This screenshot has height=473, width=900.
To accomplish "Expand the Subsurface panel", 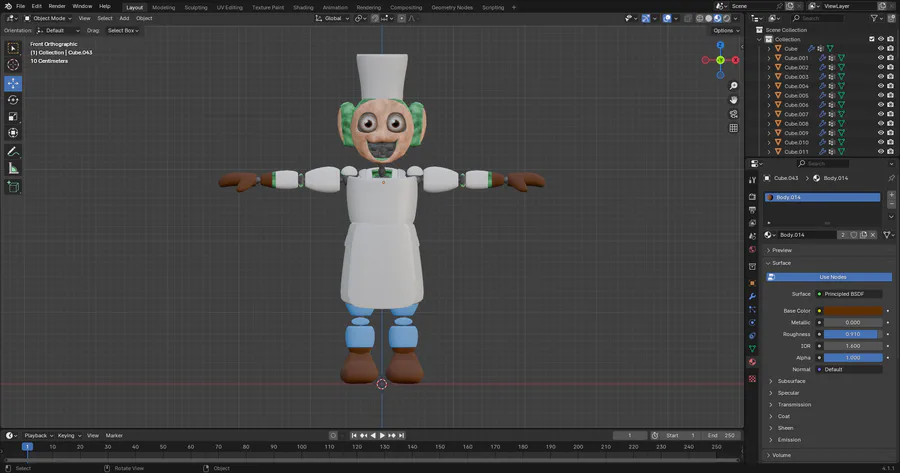I will [x=792, y=381].
